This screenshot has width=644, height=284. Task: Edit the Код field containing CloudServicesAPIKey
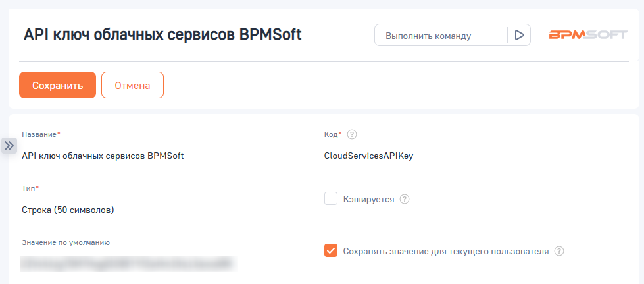click(475, 156)
